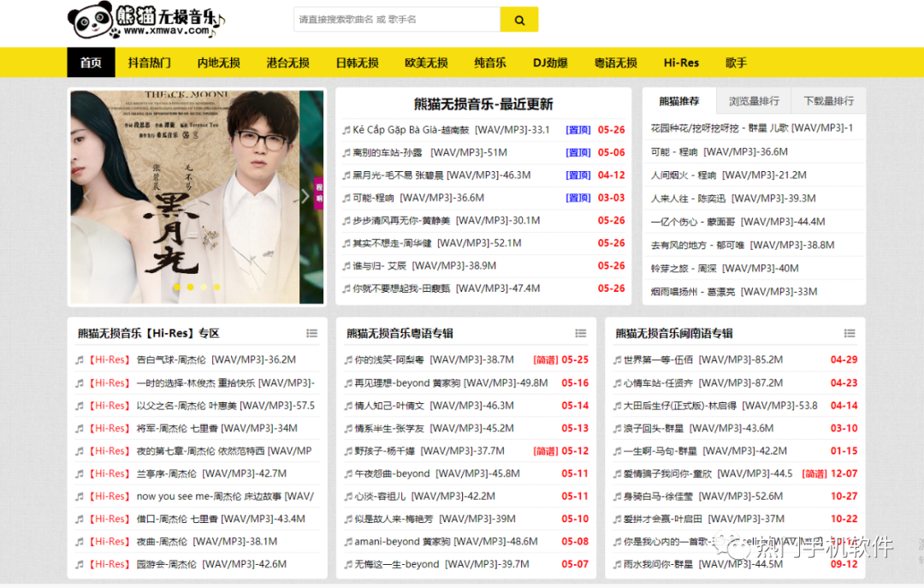Screen dimensions: 924x588
Task: Click 熊猫无损音乐粤语专辑 section heading
Action: pos(400,333)
